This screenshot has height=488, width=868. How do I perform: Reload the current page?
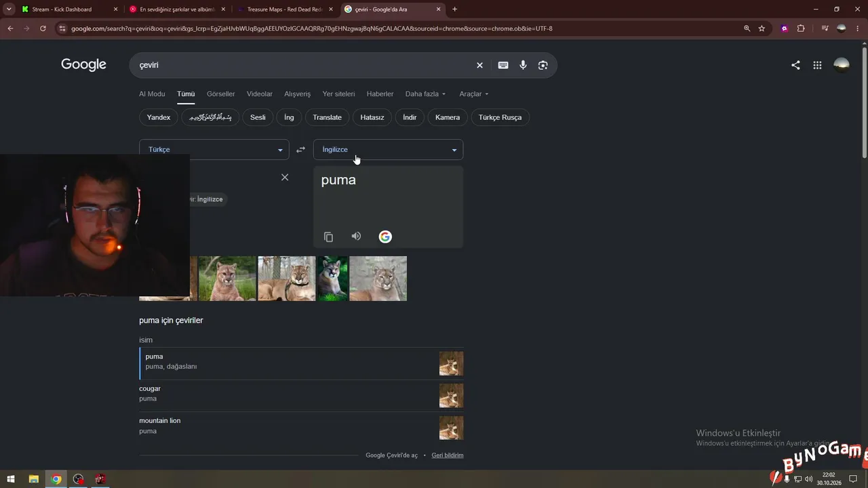pos(43,28)
